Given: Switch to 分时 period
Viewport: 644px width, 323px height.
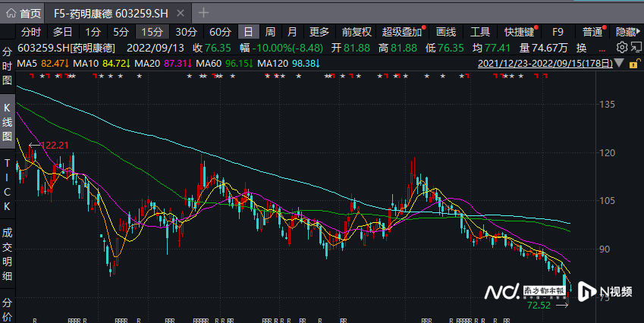Looking at the screenshot, I should [31, 32].
